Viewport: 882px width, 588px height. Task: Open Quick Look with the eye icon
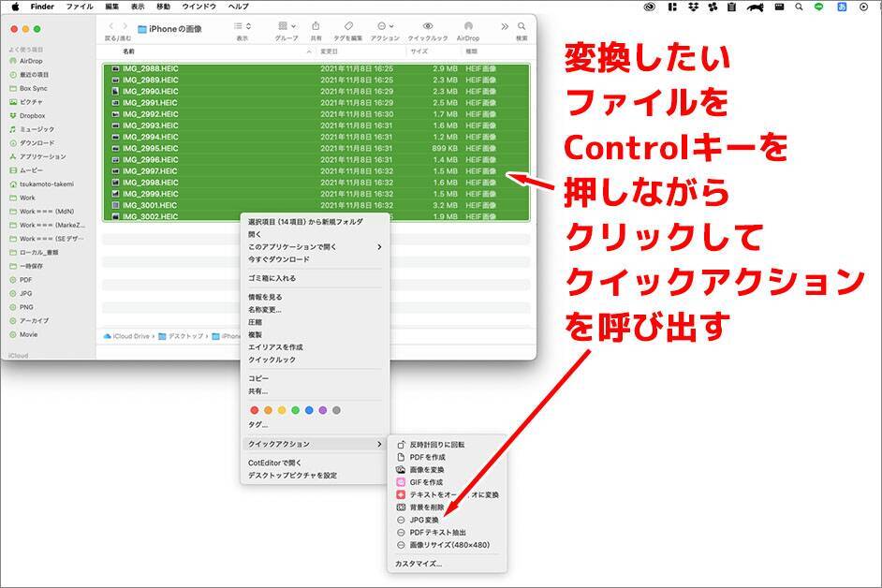pyautogui.click(x=428, y=26)
